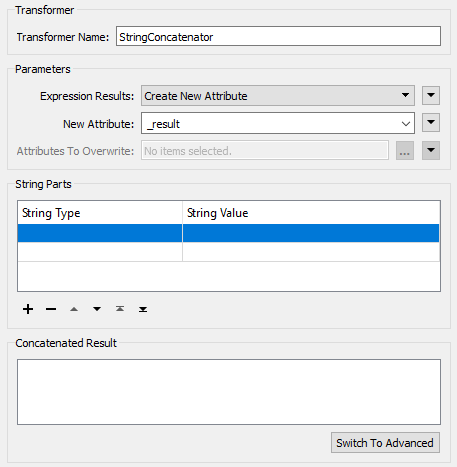Image resolution: width=457 pixels, height=467 pixels.
Task: Move selected string part down one row
Action: 97,309
